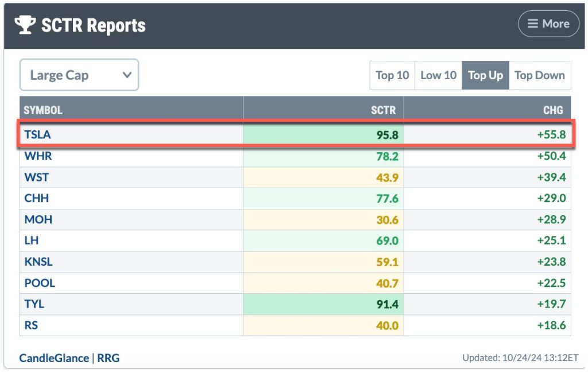The width and height of the screenshot is (588, 373).
Task: Open the KNSL symbol link
Action: pos(38,262)
